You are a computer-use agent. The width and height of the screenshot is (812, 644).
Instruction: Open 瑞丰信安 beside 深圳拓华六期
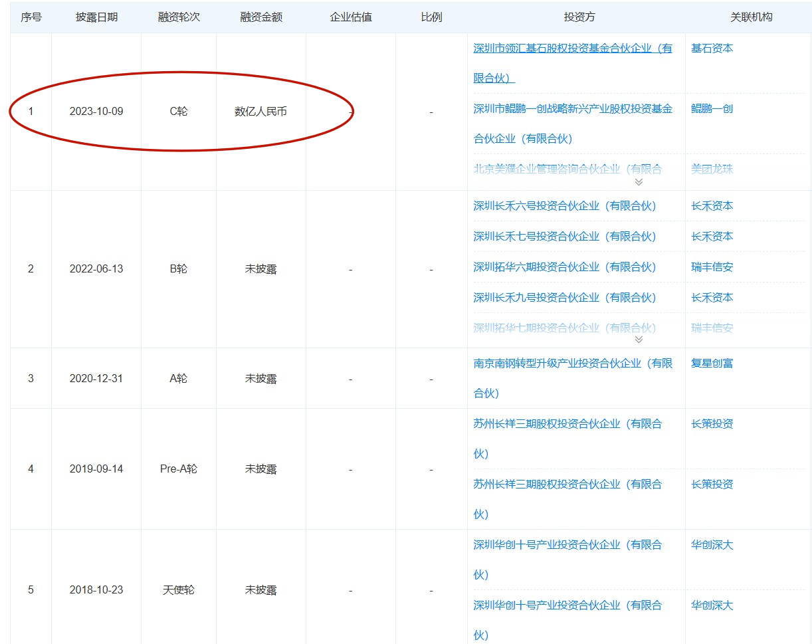(712, 267)
